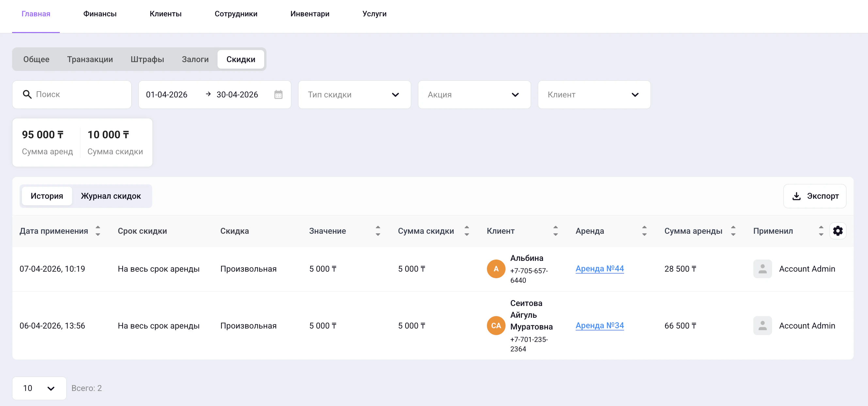This screenshot has height=406, width=868.
Task: Go to the Инвентари tab
Action: [310, 14]
